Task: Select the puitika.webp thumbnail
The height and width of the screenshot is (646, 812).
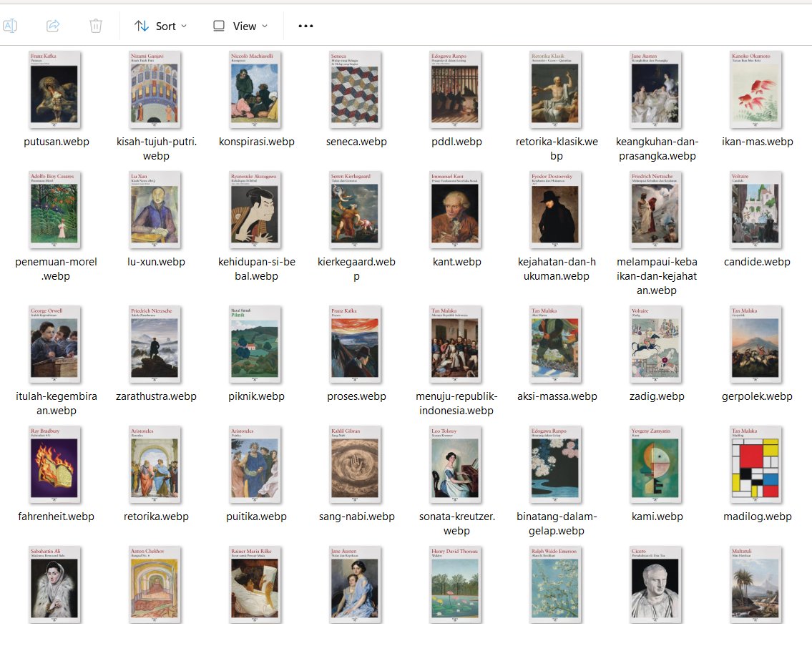Action: [x=256, y=465]
